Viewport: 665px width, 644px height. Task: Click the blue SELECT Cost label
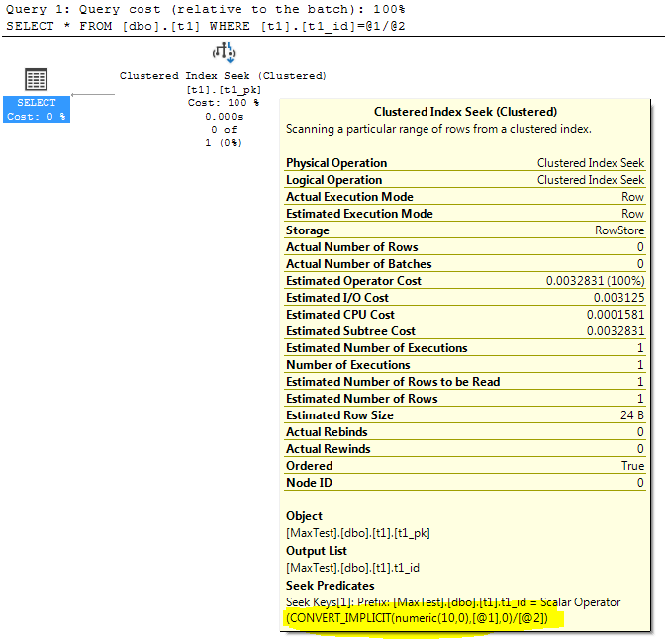(37, 110)
